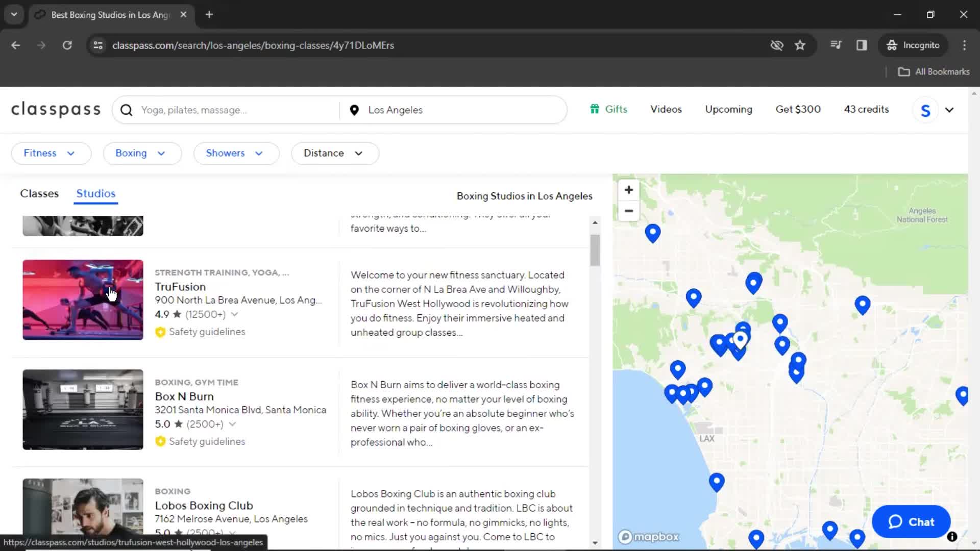
Task: Click Safety guidelines text for TruFusion
Action: pos(207,332)
